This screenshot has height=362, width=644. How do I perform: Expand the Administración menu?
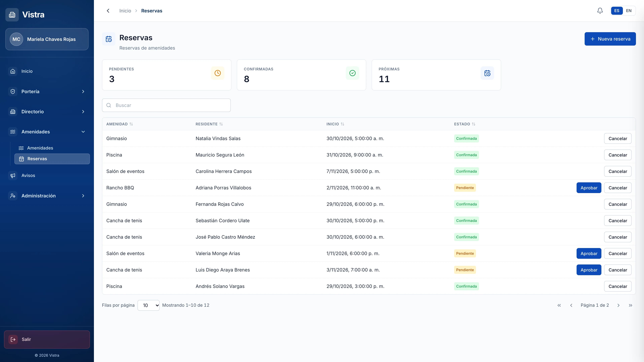pyautogui.click(x=47, y=196)
